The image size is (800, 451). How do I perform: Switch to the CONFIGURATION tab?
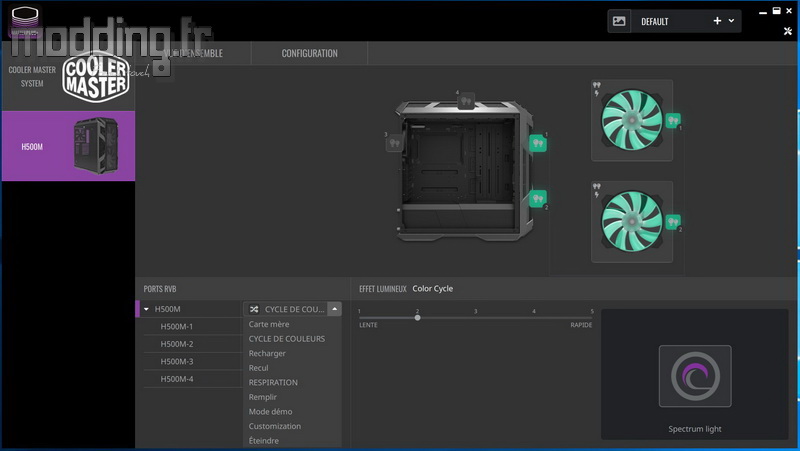pos(309,54)
